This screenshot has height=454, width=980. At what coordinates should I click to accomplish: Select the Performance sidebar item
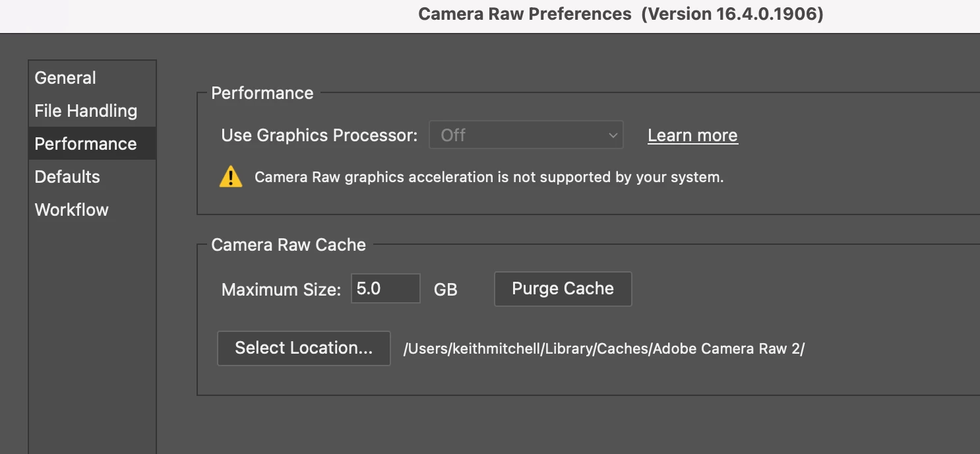coord(86,144)
